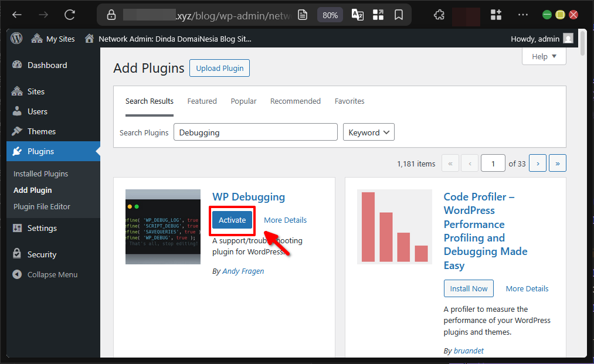
Task: Expand the Help panel dropdown
Action: [x=544, y=56]
